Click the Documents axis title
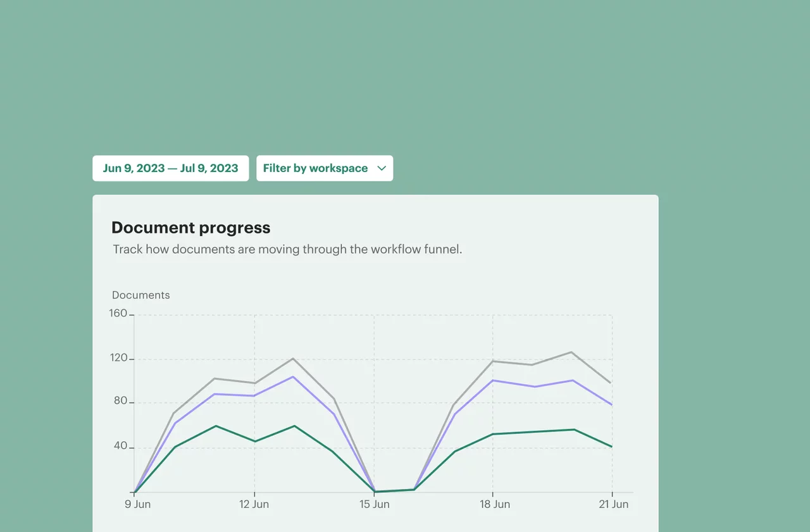This screenshot has width=810, height=532. tap(141, 295)
